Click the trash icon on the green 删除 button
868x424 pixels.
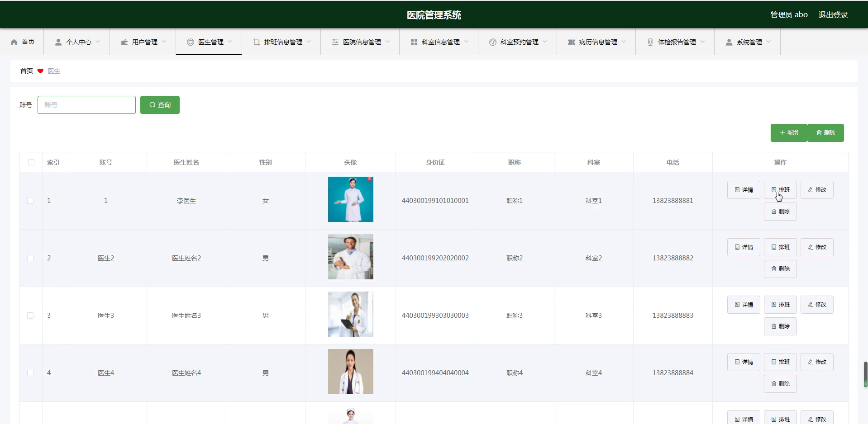(819, 133)
